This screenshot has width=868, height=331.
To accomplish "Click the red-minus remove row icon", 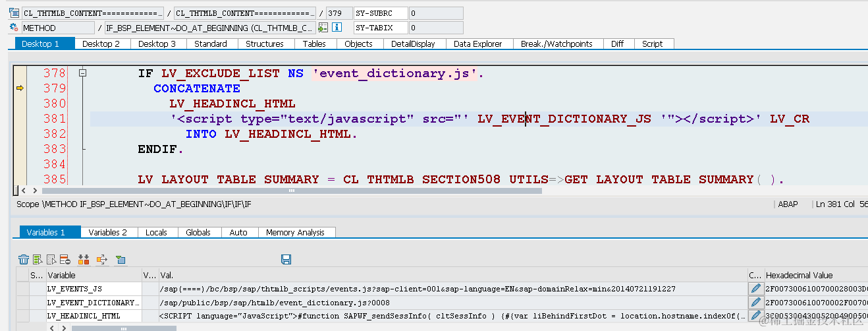I will coord(65,260).
